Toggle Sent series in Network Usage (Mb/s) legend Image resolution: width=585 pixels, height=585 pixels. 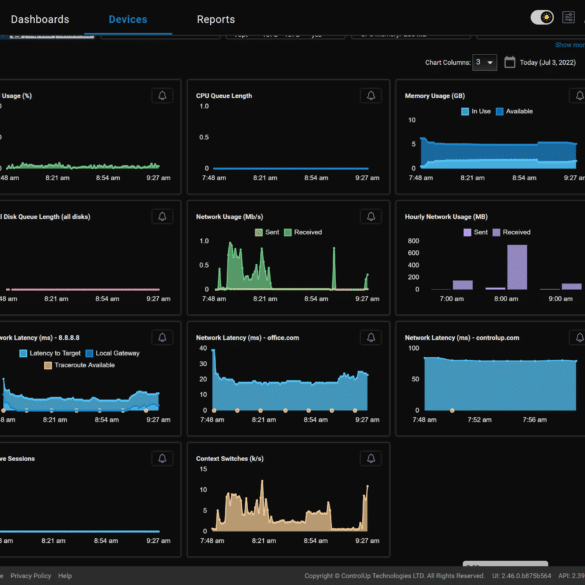click(x=267, y=232)
